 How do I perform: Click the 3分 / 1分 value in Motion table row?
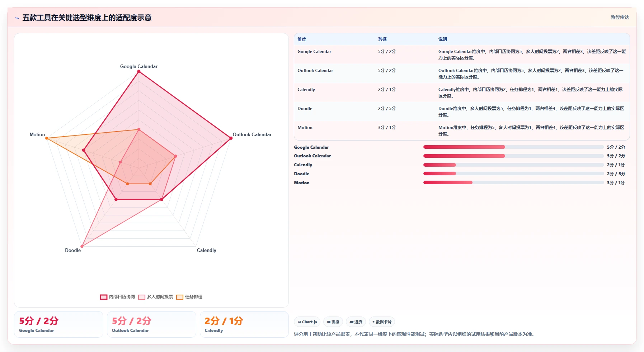387,128
